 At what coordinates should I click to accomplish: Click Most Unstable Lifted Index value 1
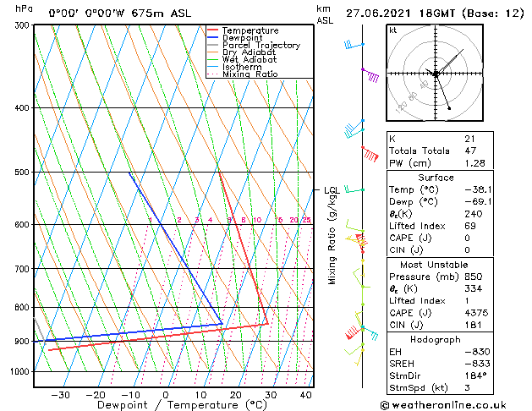pyautogui.click(x=467, y=301)
